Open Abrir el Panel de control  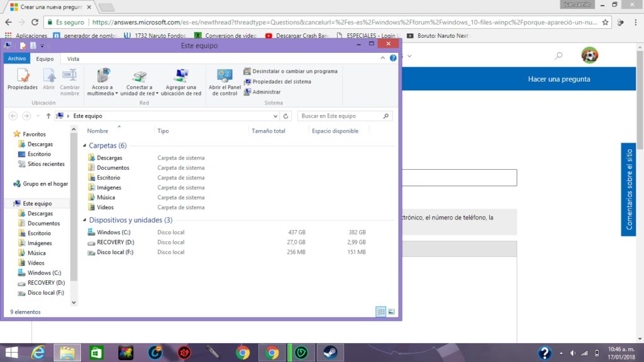pos(225,82)
